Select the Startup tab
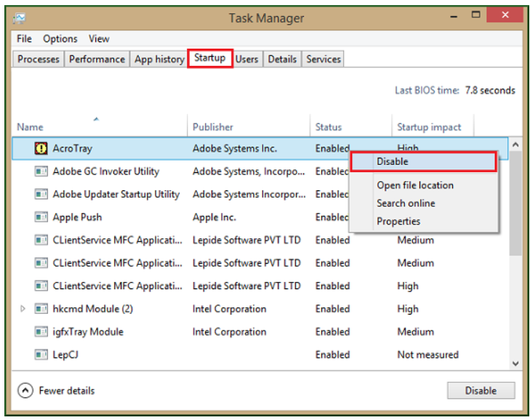The width and height of the screenshot is (530, 420). (210, 58)
